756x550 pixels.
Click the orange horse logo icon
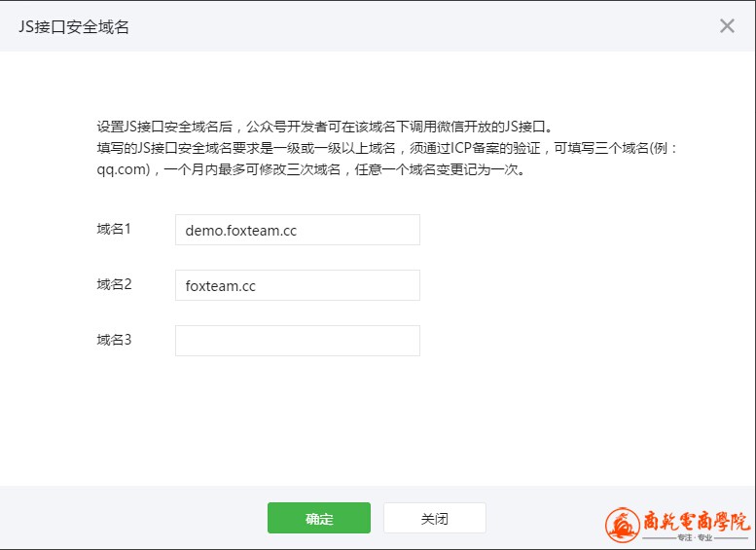click(x=623, y=525)
